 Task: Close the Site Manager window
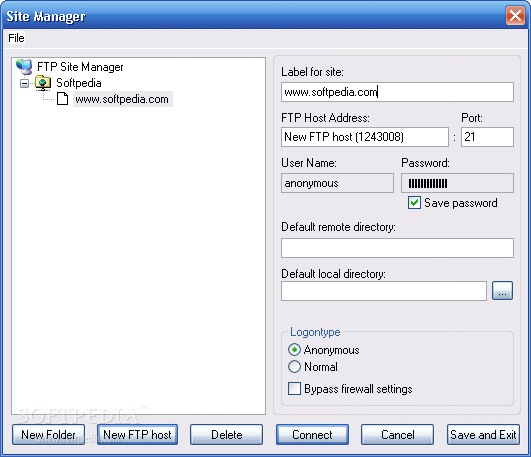[515, 16]
